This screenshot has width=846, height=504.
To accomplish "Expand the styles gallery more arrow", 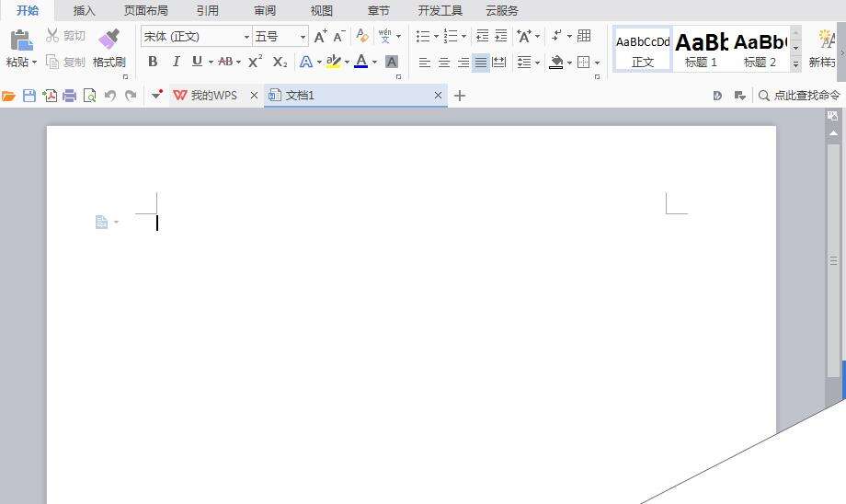I will click(795, 63).
